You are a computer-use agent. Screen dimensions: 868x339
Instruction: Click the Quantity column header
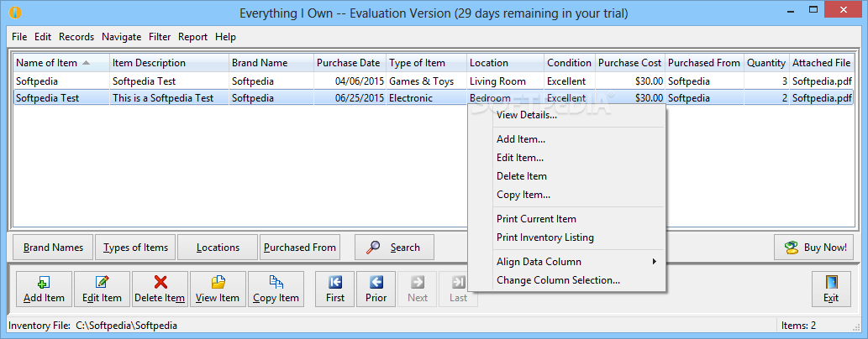(766, 62)
